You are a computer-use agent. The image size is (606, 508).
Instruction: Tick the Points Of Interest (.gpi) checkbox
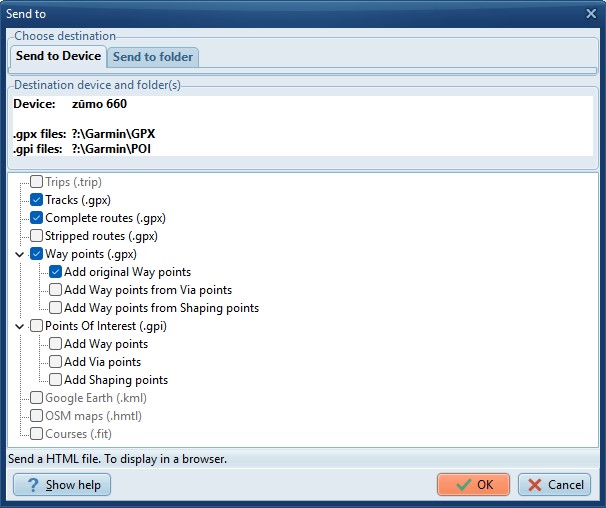tap(37, 326)
